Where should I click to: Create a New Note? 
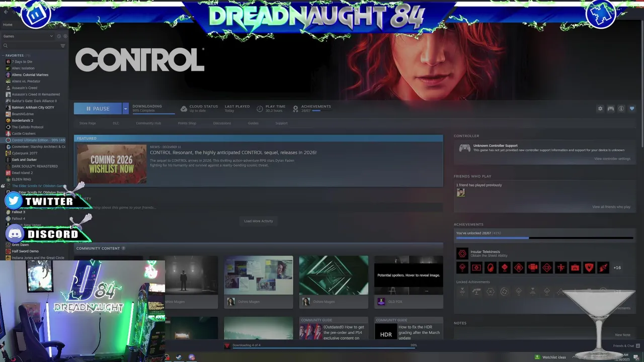(622, 335)
